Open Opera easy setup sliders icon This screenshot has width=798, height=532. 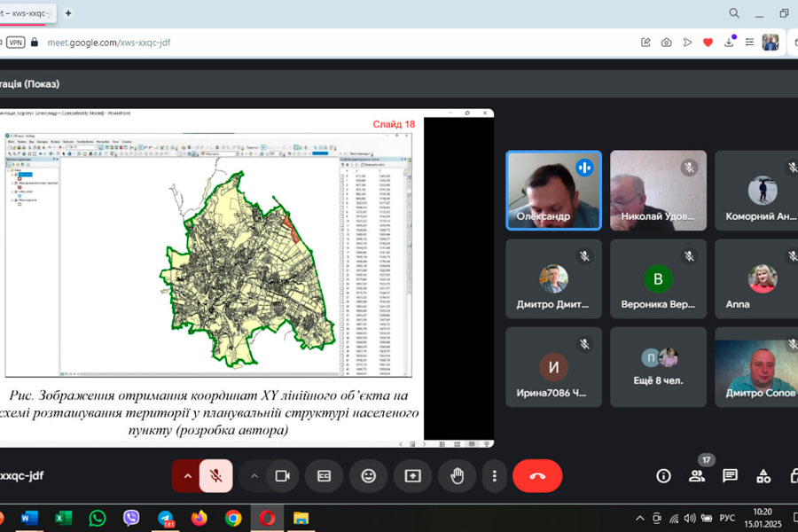(749, 43)
